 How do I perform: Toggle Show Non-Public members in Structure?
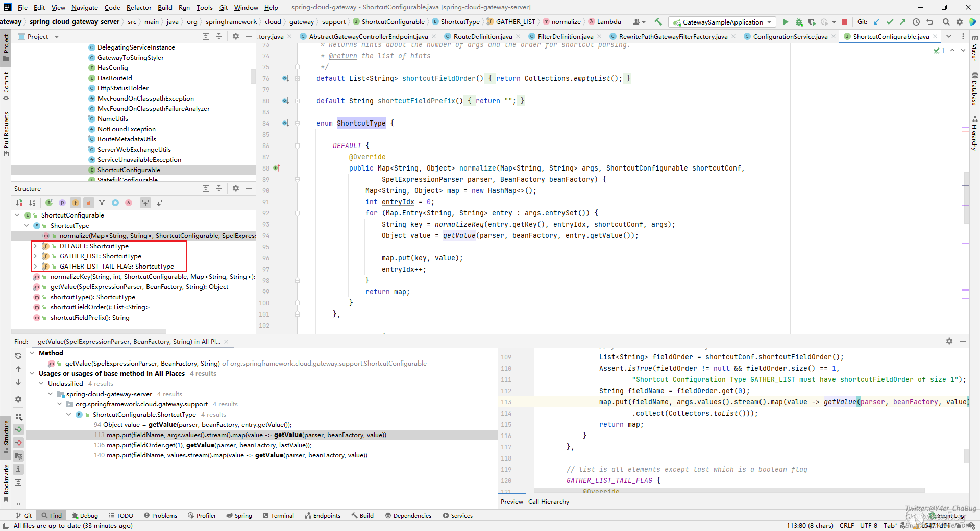point(89,203)
